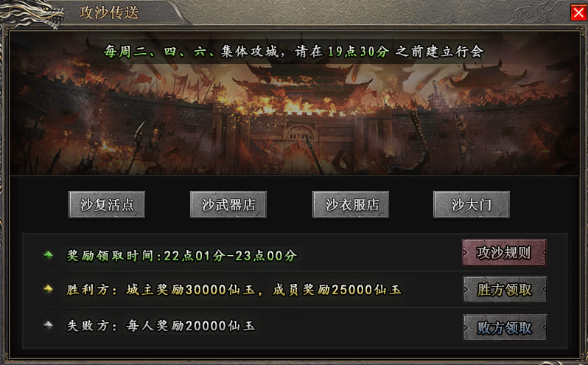This screenshot has width=588, height=365.
Task: Click the yellow diamond bullet icon
Action: click(x=48, y=289)
